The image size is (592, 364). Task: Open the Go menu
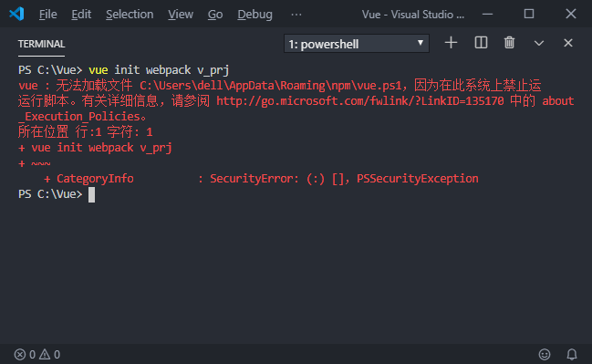coord(215,15)
